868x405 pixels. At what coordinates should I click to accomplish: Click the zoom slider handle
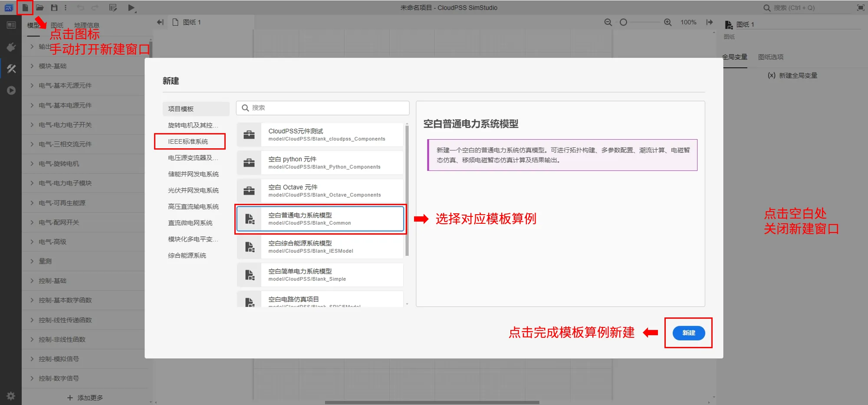623,22
